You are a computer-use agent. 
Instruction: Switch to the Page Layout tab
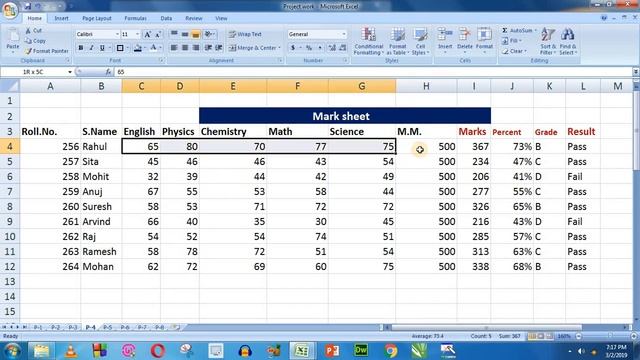97,18
